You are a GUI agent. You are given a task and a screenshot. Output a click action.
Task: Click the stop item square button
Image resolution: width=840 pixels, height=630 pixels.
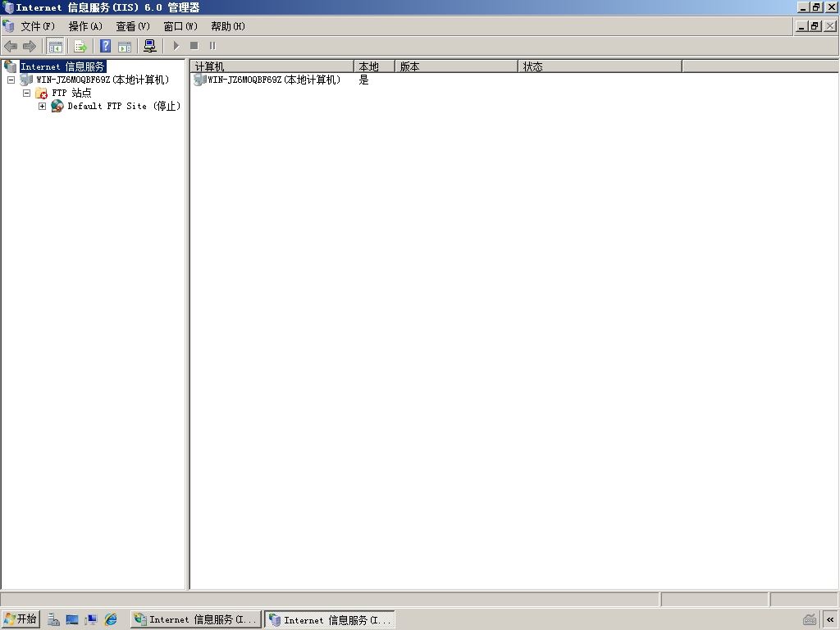194,46
